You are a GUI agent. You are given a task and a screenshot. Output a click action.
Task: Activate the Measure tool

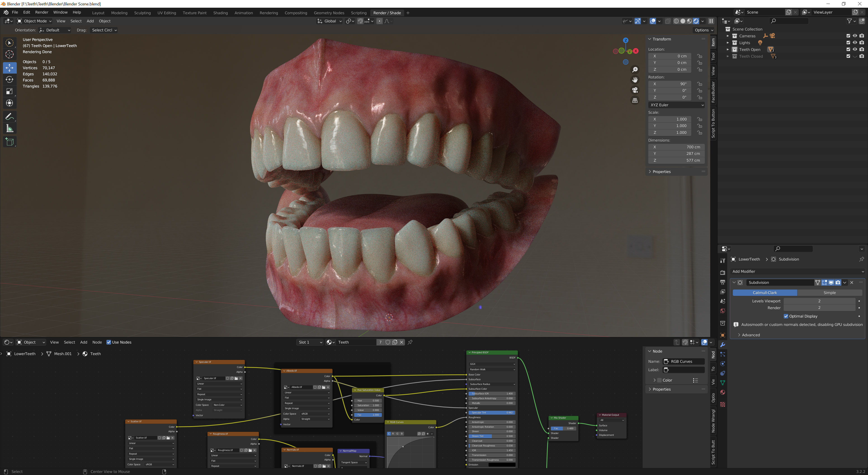click(x=9, y=128)
